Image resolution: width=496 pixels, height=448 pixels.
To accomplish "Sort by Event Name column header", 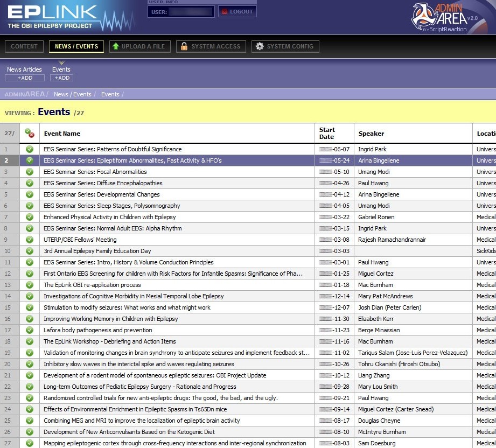I will click(x=62, y=134).
